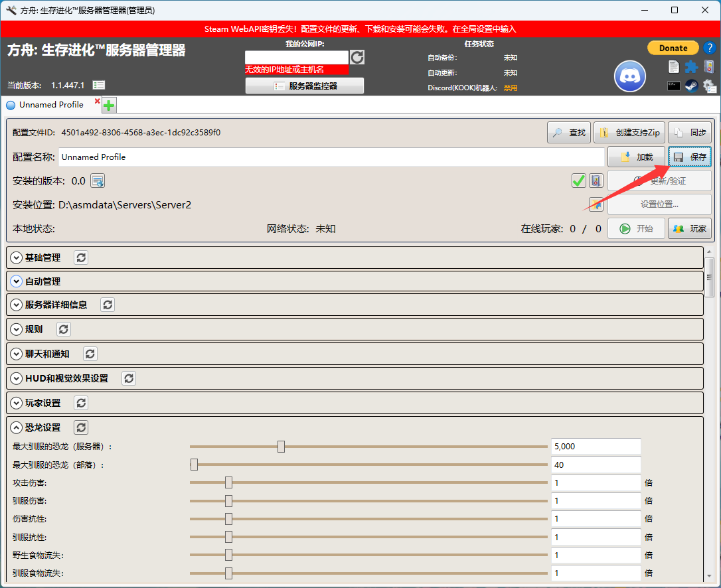Toggle the green checkmark beside 更新/验证
Viewport: 721px width, 588px height.
click(x=578, y=181)
